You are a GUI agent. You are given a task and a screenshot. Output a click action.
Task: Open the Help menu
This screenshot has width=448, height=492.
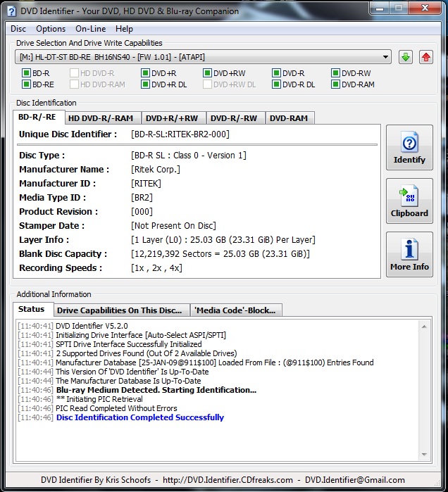(x=124, y=29)
